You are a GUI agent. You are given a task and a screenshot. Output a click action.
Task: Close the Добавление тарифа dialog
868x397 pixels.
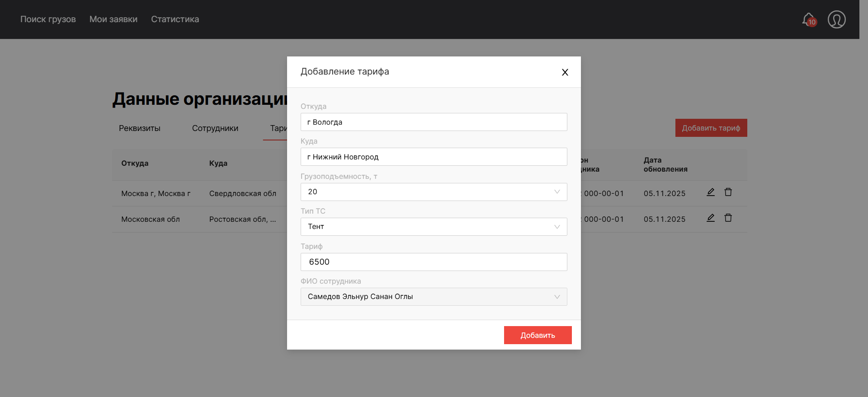pos(565,72)
